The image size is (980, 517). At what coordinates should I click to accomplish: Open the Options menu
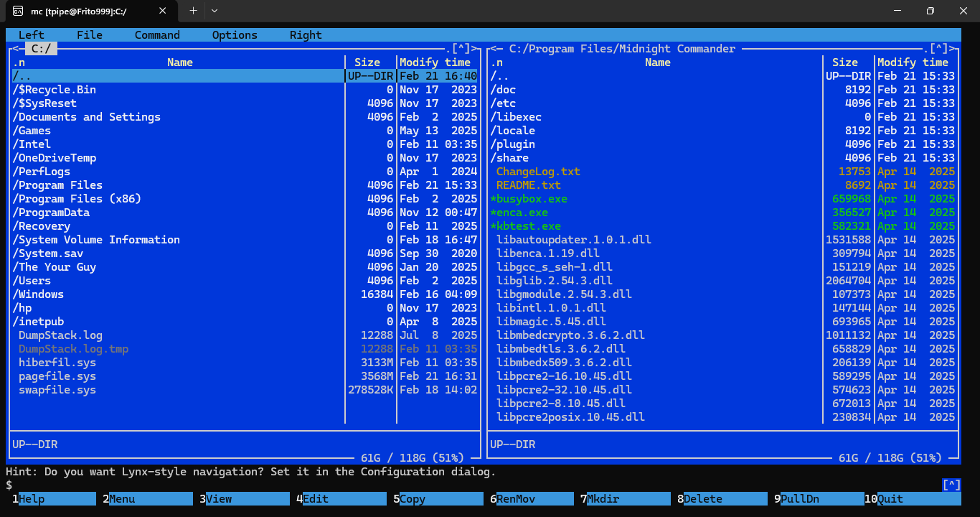pos(235,35)
